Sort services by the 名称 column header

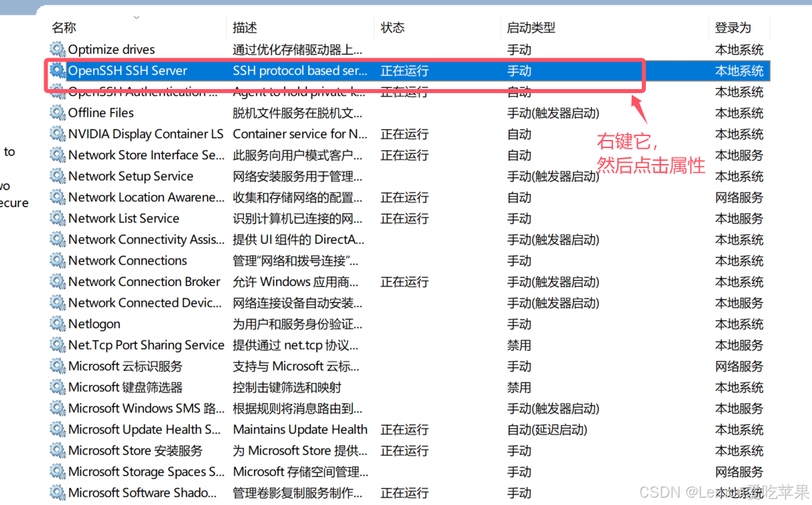pyautogui.click(x=64, y=27)
